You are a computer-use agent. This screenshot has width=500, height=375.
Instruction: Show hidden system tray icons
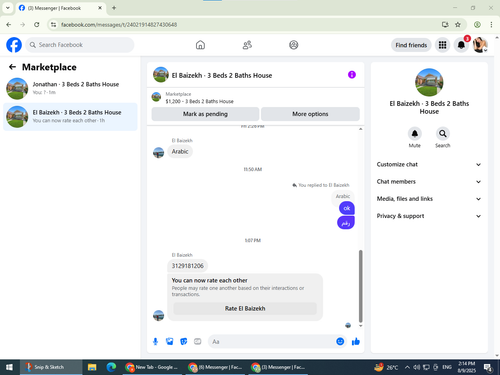point(407,367)
